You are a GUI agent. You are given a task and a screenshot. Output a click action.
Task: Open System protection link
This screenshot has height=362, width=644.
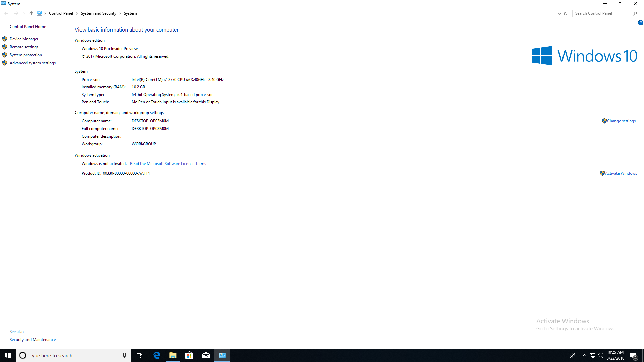tap(26, 55)
